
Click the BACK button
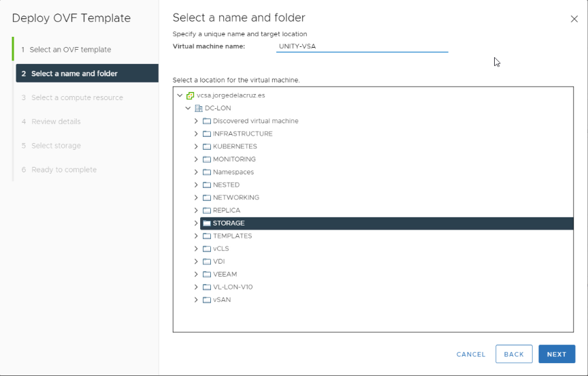[514, 354]
